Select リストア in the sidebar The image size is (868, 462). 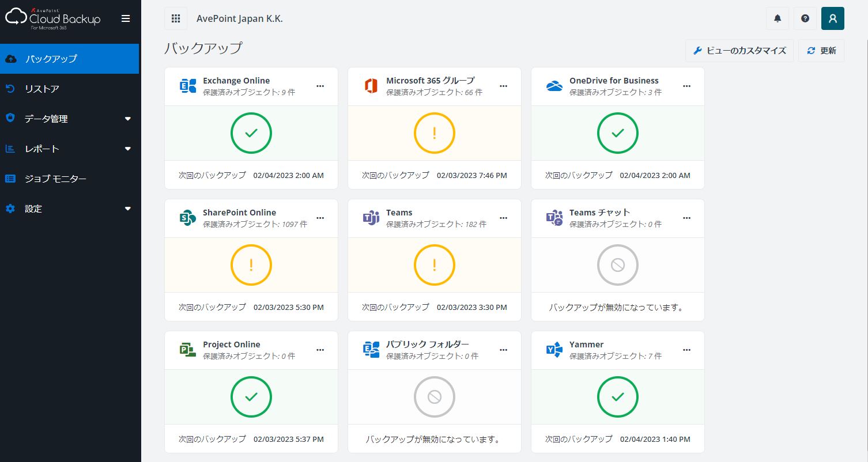click(69, 89)
